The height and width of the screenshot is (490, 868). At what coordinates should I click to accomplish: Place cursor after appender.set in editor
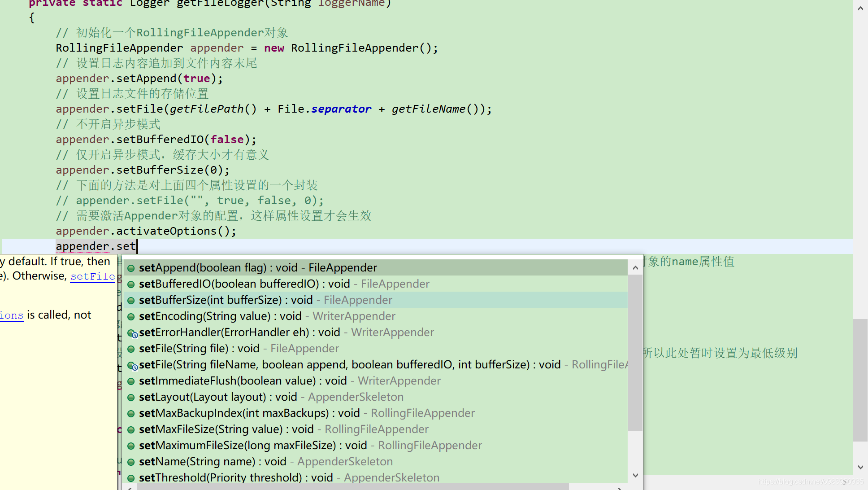[x=136, y=246]
